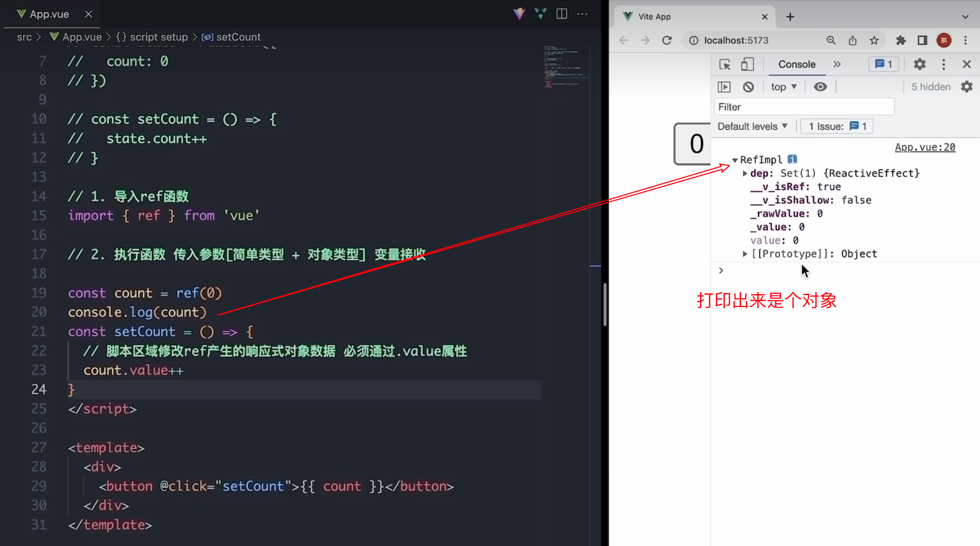The image size is (980, 546).
Task: Bookmark this page with the star icon
Action: click(873, 40)
